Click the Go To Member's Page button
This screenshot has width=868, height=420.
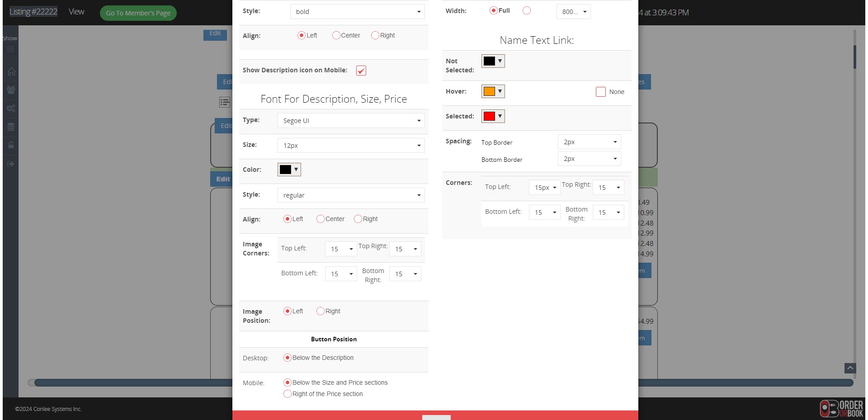[x=138, y=13]
